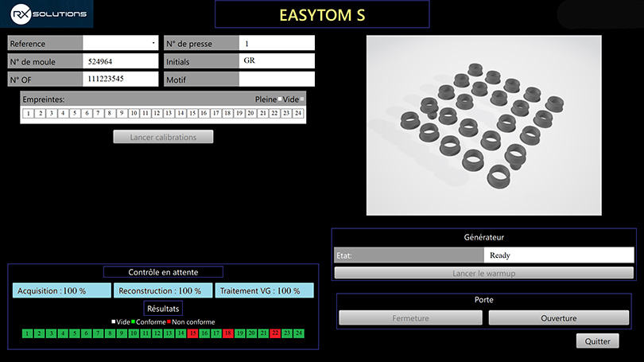Click Lancer le warmup button

tap(484, 273)
